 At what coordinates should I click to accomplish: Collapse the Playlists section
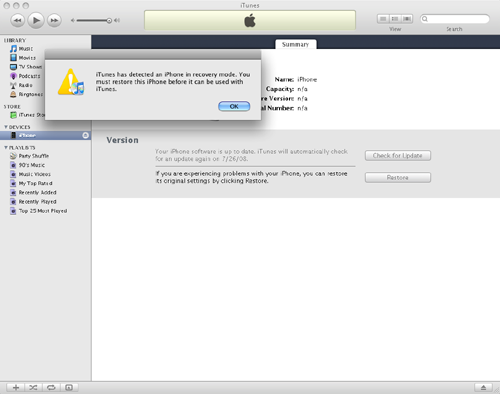tap(6, 147)
